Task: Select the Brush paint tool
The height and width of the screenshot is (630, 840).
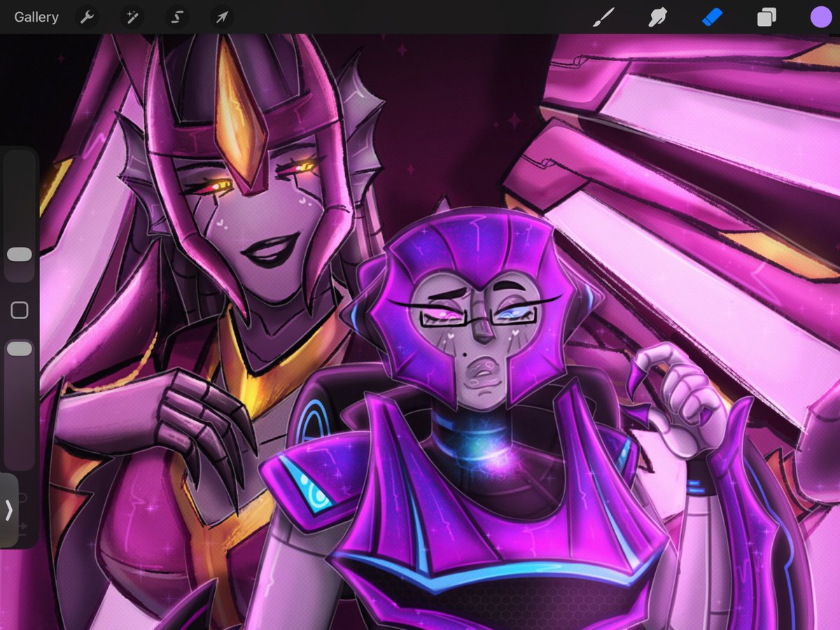Action: (x=603, y=17)
